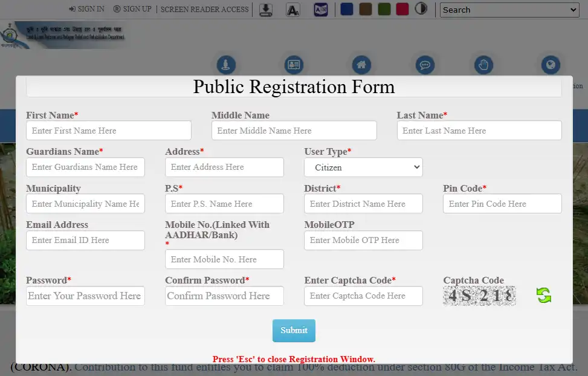The height and width of the screenshot is (376, 588).
Task: Click SIGN UP in the top bar
Action: click(x=132, y=9)
